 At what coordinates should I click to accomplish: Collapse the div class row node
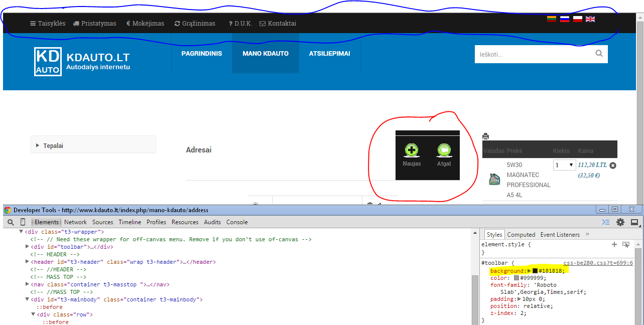(x=34, y=314)
